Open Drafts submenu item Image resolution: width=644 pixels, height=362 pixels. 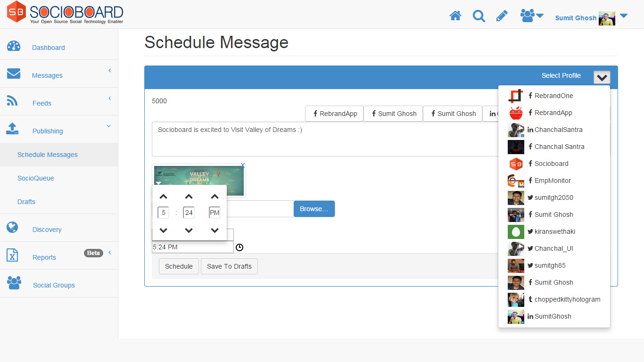coord(26,202)
